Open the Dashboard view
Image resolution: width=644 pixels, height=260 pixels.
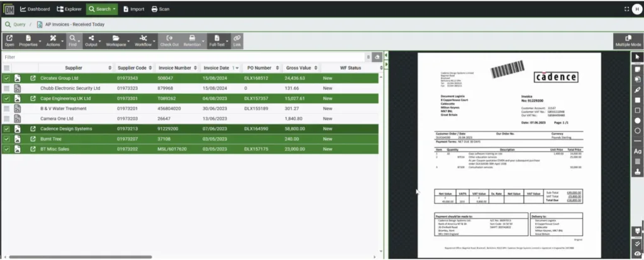click(35, 9)
